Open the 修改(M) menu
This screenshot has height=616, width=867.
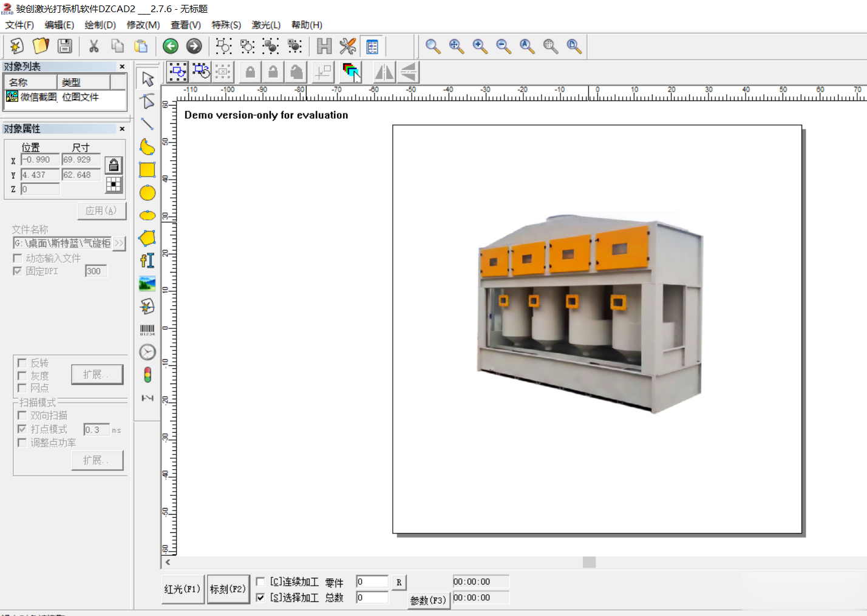(x=143, y=25)
